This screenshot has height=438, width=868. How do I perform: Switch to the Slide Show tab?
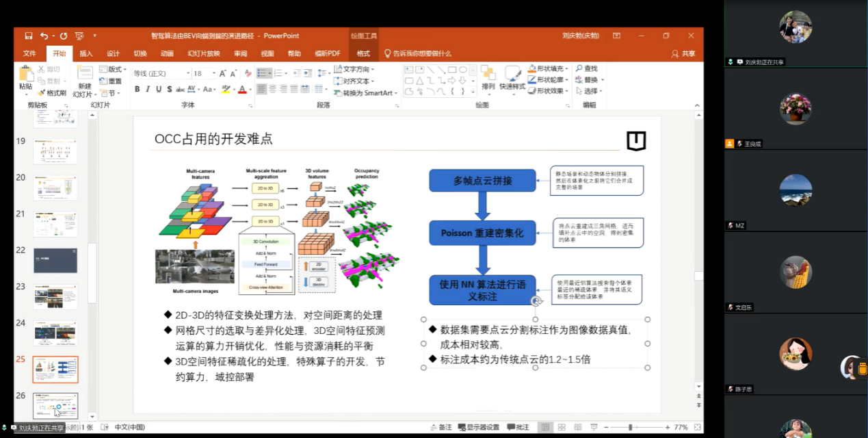tap(204, 53)
